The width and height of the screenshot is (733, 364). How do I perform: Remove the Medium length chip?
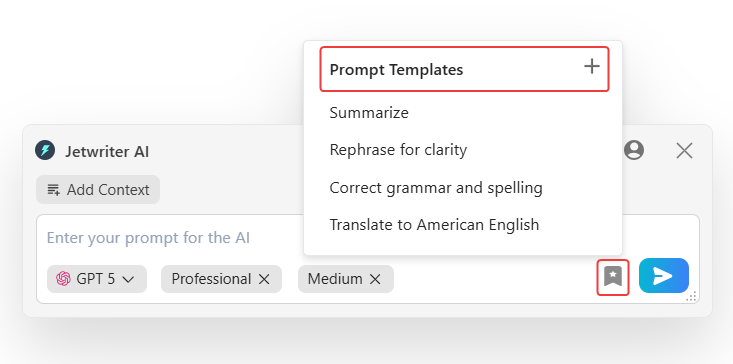[x=375, y=279]
